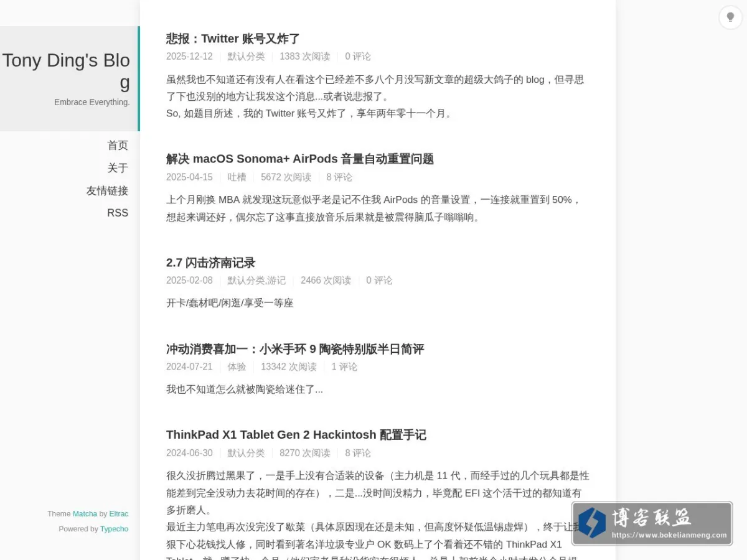Open the 8 评论 link of the ThinkPad post
Screen dimensions: 747x560
(x=358, y=453)
